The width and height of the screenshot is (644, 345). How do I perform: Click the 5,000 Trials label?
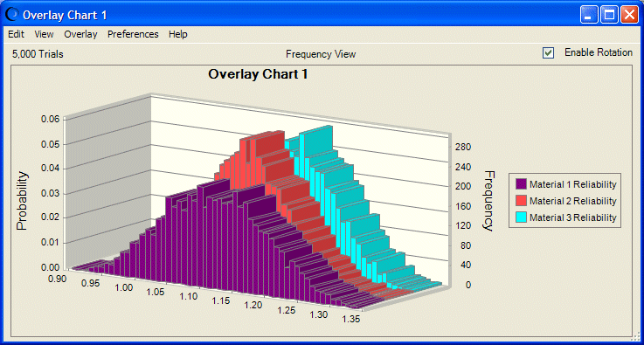(x=38, y=54)
